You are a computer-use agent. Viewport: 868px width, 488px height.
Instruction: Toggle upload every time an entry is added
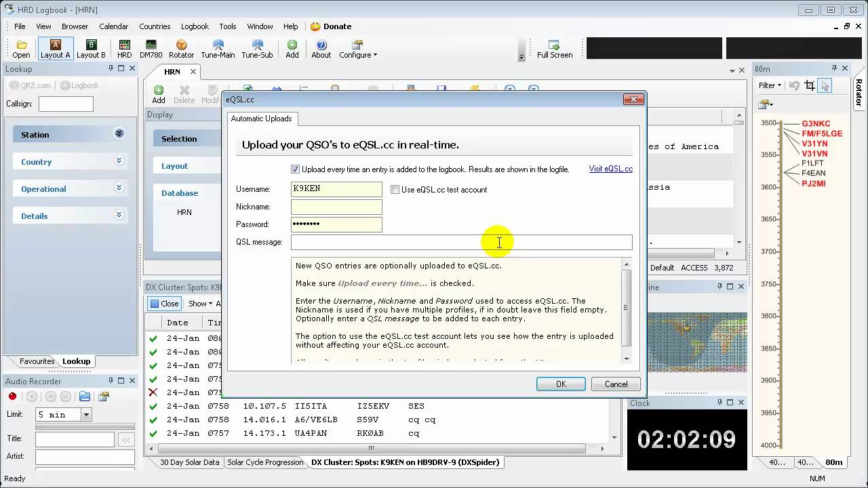(x=295, y=169)
